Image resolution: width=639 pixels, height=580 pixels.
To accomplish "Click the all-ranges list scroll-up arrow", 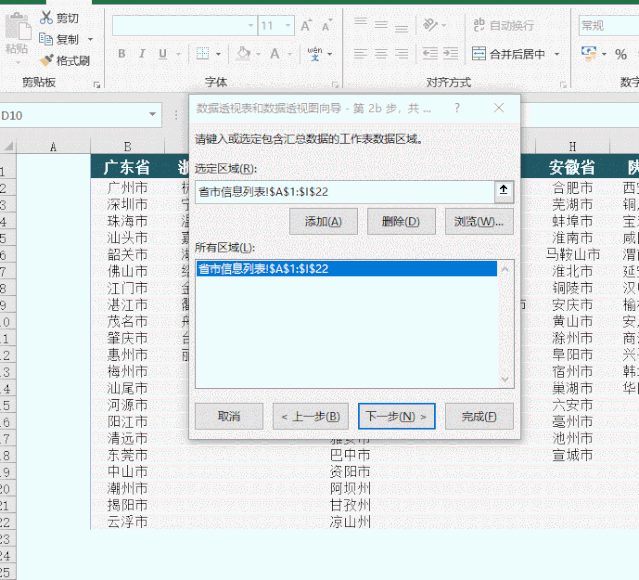I will point(505,269).
